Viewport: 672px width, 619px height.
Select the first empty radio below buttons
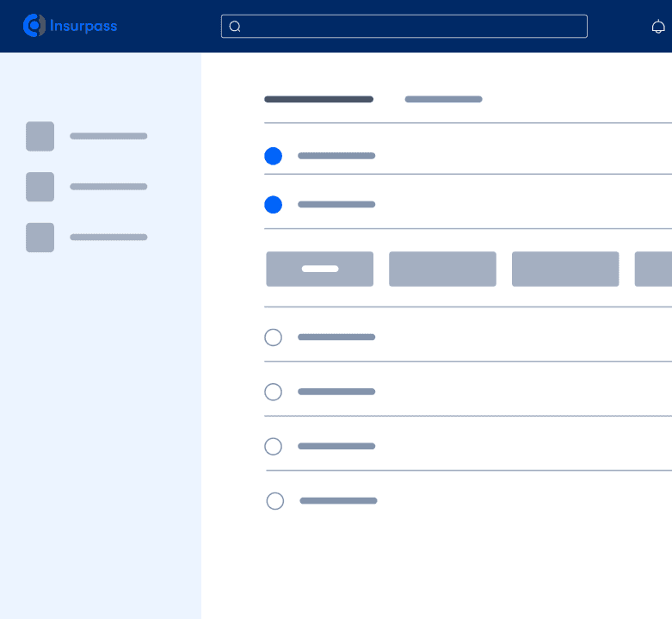point(273,337)
